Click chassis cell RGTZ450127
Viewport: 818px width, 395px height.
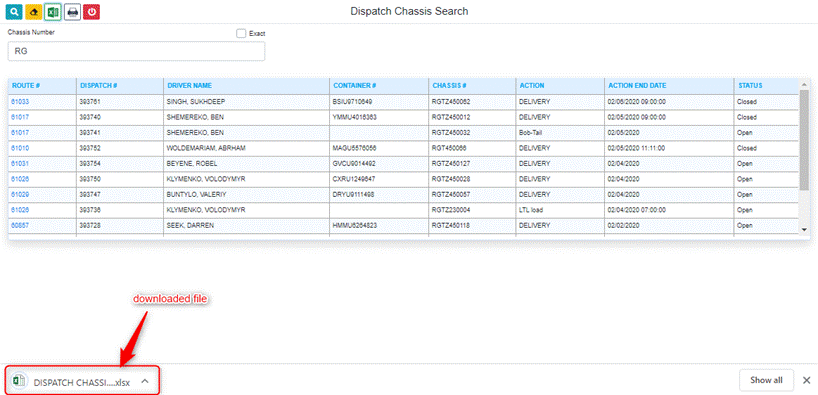tap(472, 164)
